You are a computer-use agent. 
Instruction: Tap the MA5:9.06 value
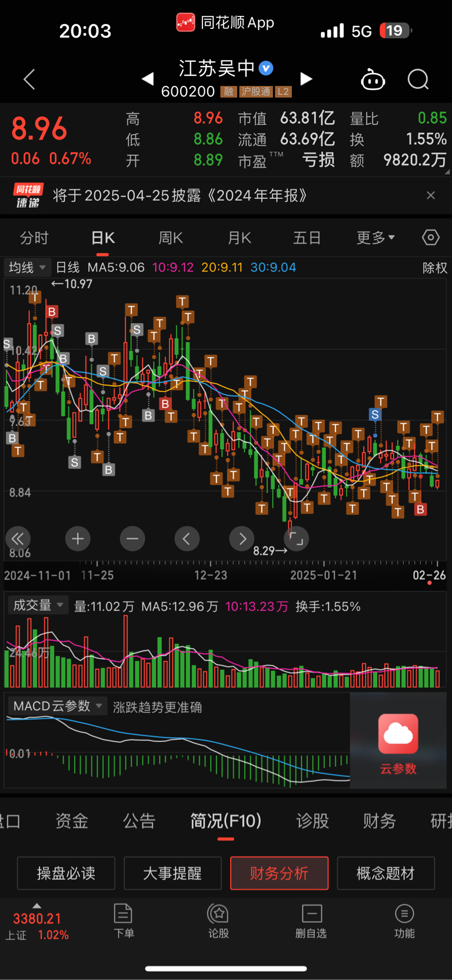point(116,267)
